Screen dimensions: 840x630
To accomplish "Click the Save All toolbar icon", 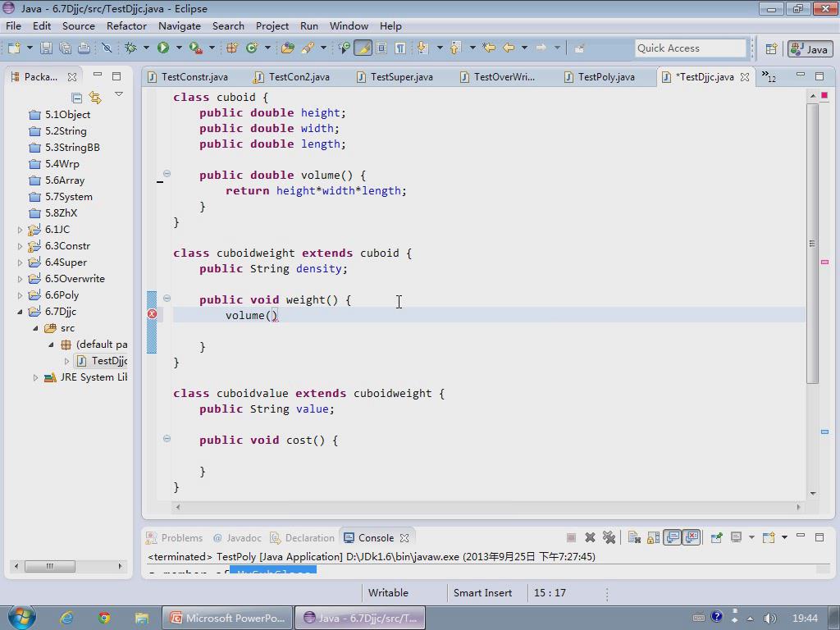I will pyautogui.click(x=65, y=48).
